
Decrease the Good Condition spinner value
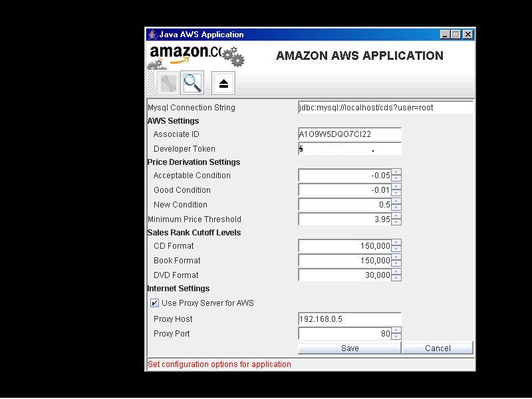tap(396, 193)
